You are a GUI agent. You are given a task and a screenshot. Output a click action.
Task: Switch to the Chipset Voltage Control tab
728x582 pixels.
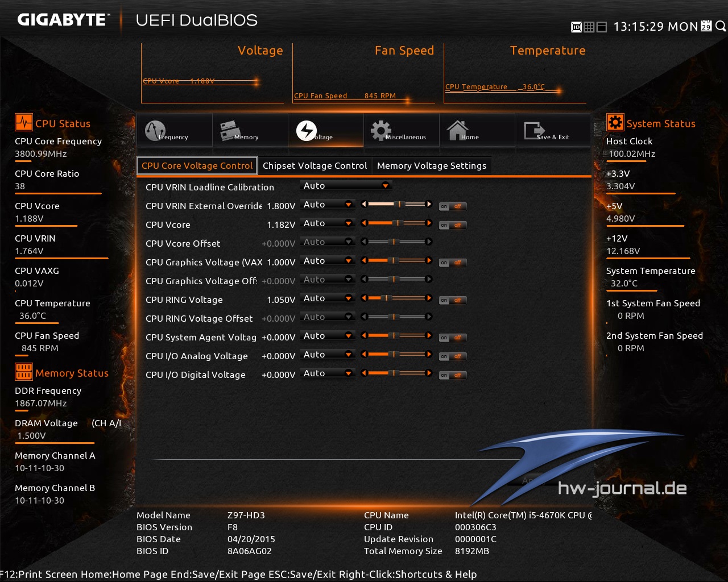tap(315, 165)
